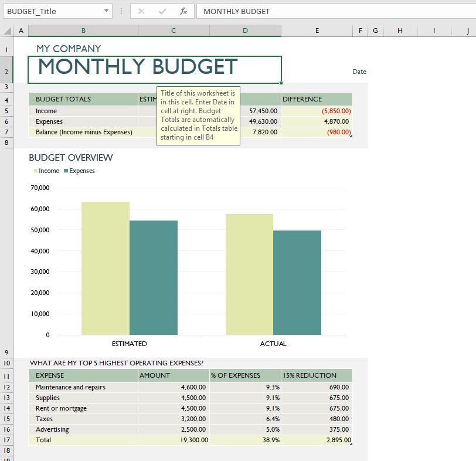This screenshot has height=461, width=476.
Task: Click the Expenses legend swatch
Action: click(66, 171)
